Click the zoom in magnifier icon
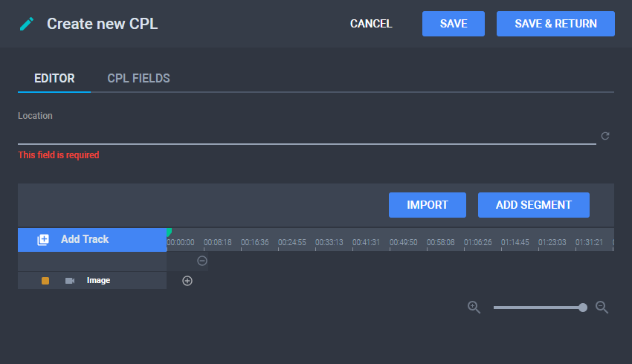The width and height of the screenshot is (632, 364). (x=474, y=307)
